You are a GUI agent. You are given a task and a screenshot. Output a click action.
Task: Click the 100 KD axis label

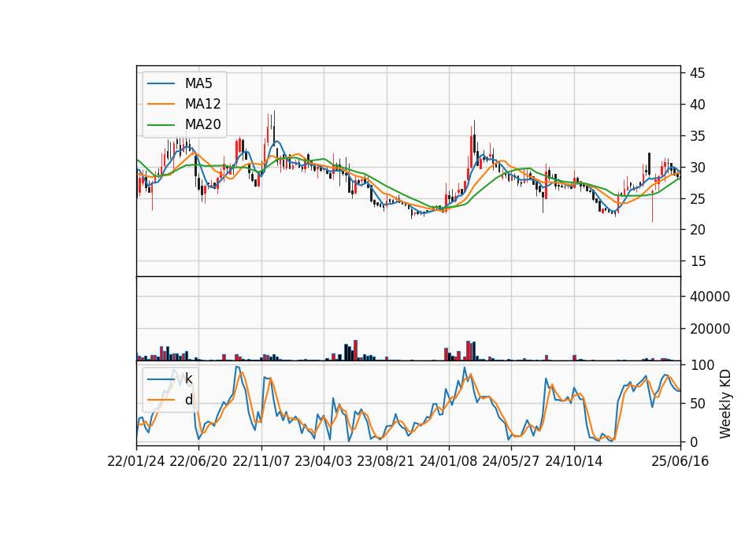click(702, 365)
